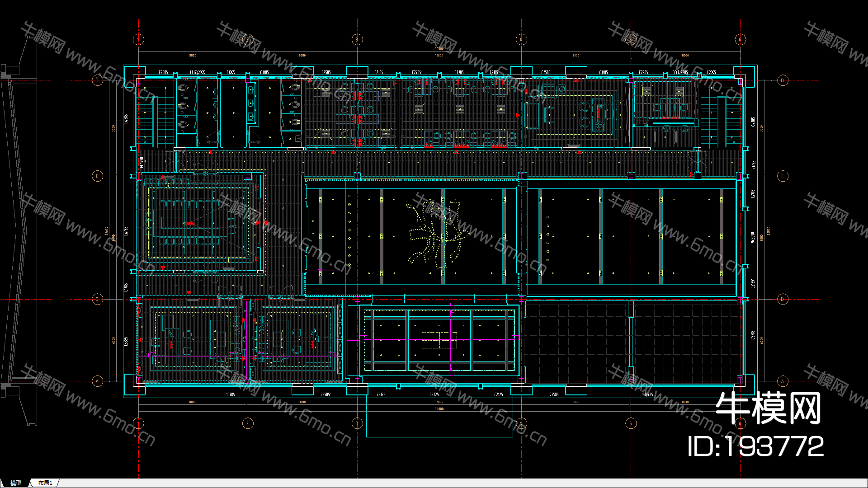Select the C5725 window label at bottom
The image size is (868, 488).
click(x=434, y=394)
